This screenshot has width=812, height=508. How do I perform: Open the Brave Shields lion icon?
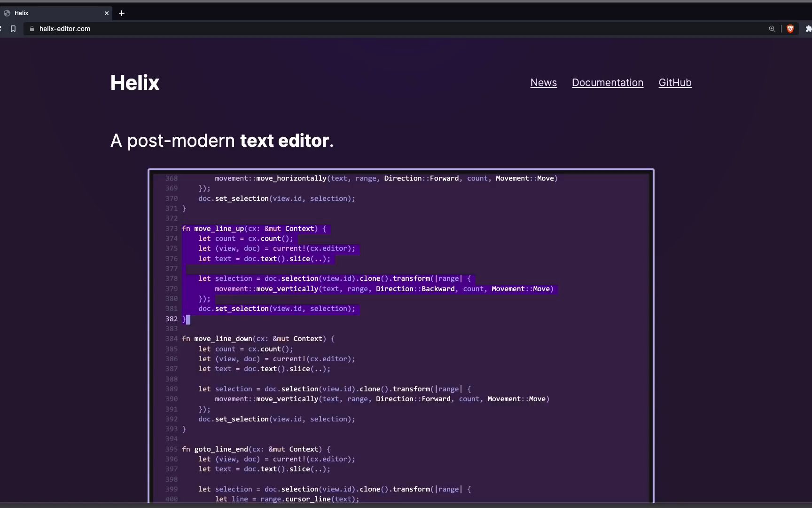[790, 29]
